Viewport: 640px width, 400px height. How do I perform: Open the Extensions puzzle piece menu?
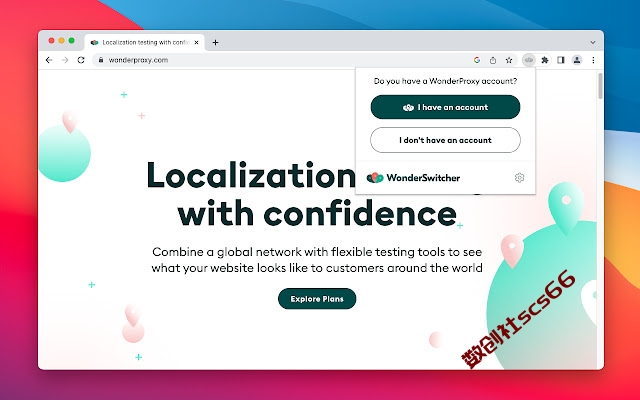(545, 60)
